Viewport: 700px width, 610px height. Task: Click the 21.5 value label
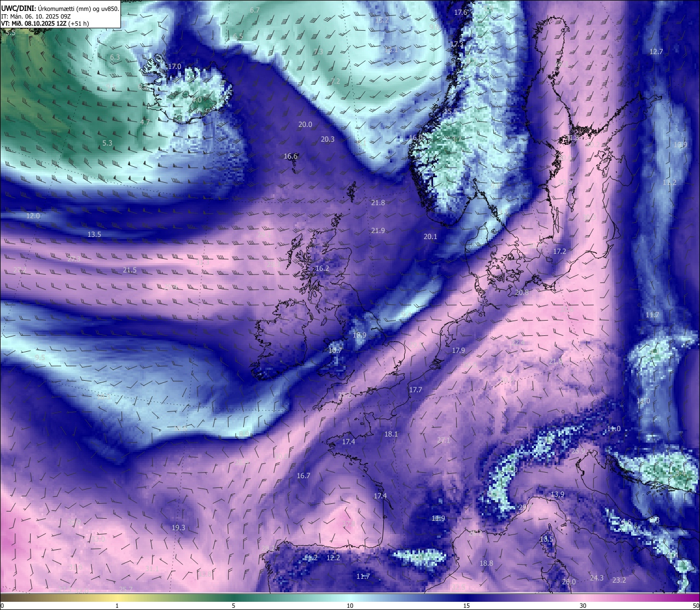[x=130, y=270]
